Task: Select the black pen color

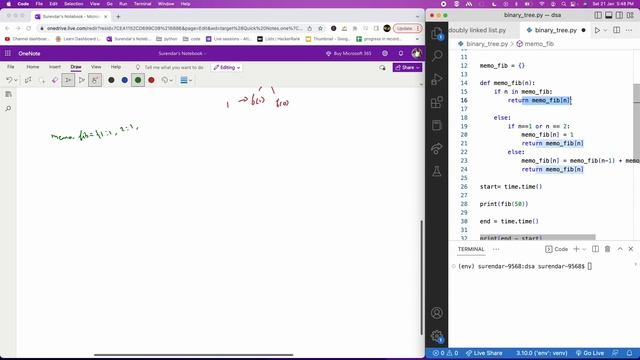Action: click(111, 80)
